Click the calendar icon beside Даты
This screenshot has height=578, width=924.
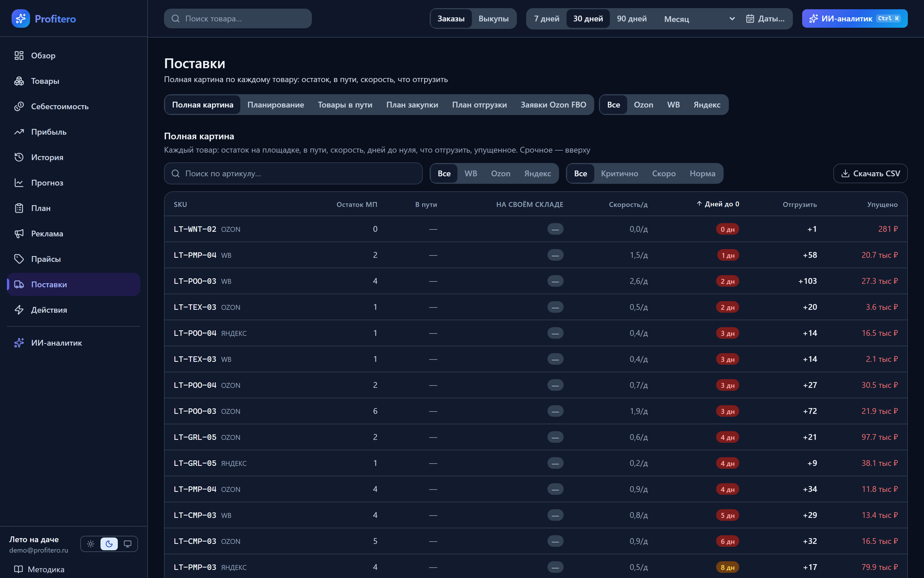point(750,18)
